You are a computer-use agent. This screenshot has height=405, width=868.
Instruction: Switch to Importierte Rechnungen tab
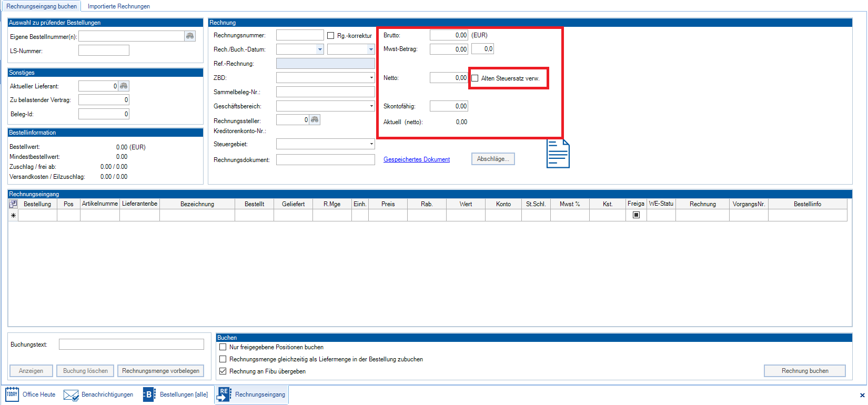tap(118, 6)
